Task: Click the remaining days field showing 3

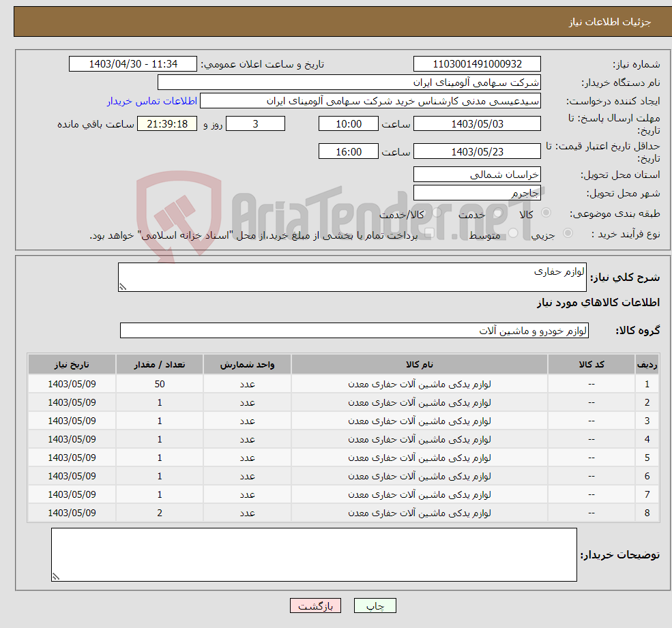Action: pyautogui.click(x=255, y=124)
